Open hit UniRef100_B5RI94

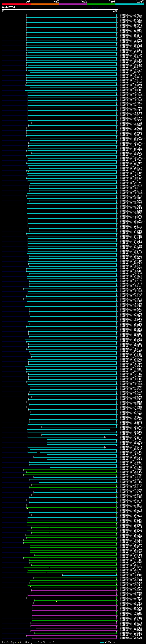[131, 85]
